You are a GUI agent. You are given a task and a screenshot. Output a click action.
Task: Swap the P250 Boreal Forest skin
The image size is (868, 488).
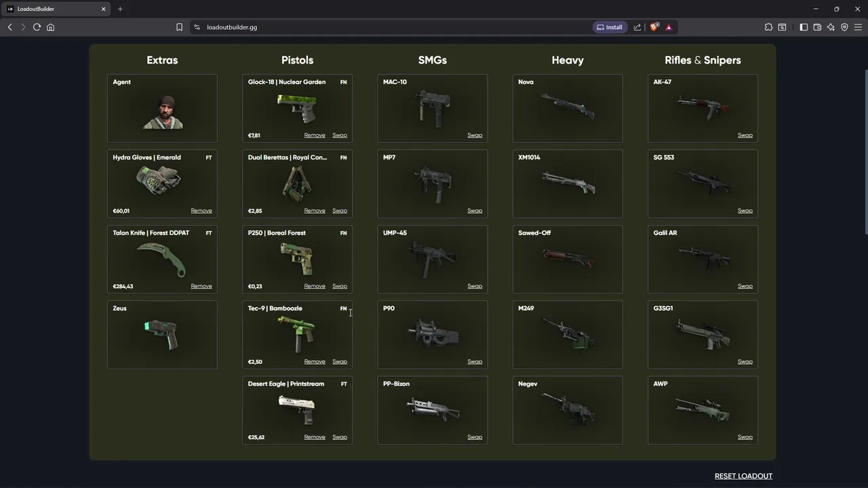pos(340,286)
